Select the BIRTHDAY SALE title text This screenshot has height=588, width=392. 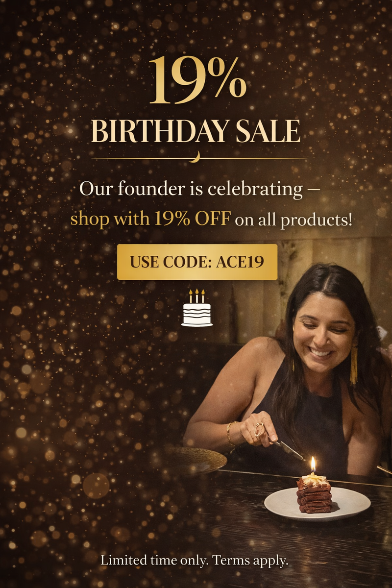tap(196, 131)
